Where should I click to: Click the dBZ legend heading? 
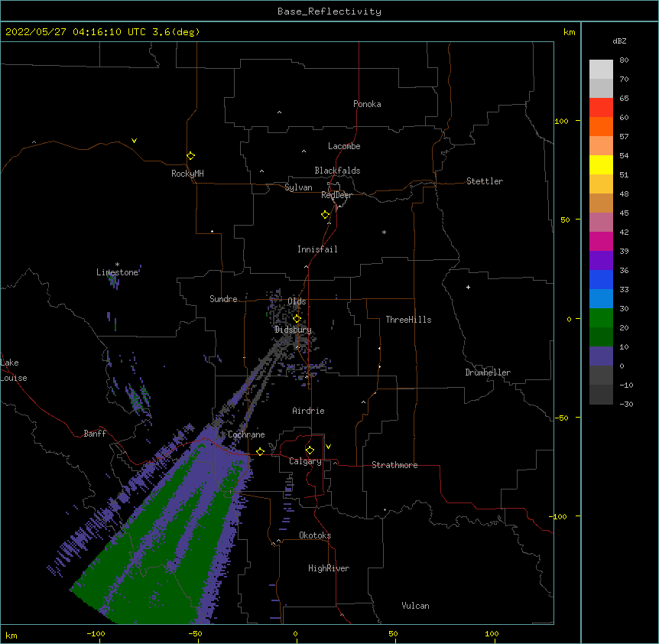click(x=619, y=41)
